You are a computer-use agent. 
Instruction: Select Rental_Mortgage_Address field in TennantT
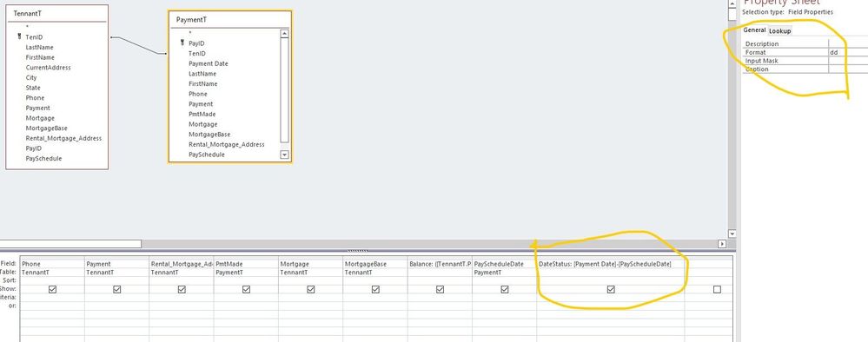click(63, 138)
